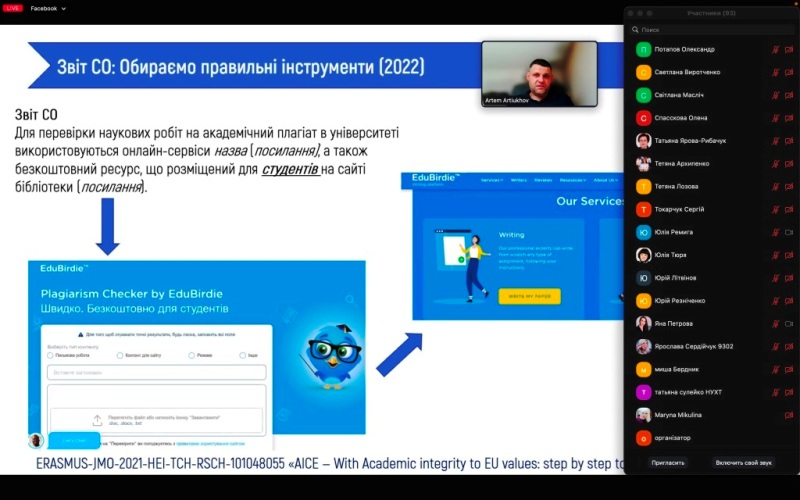Click muted microphone icon for Тетяна Архипенко

point(775,164)
